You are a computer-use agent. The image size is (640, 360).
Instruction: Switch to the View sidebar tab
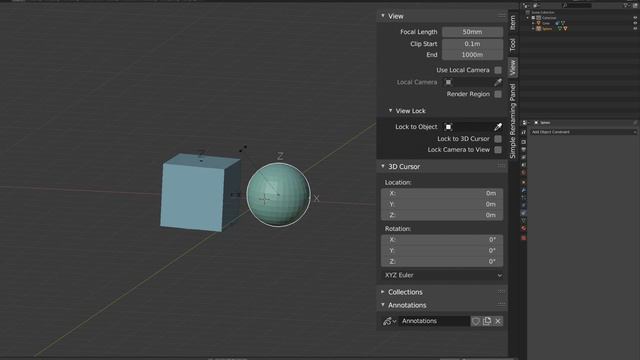[513, 67]
